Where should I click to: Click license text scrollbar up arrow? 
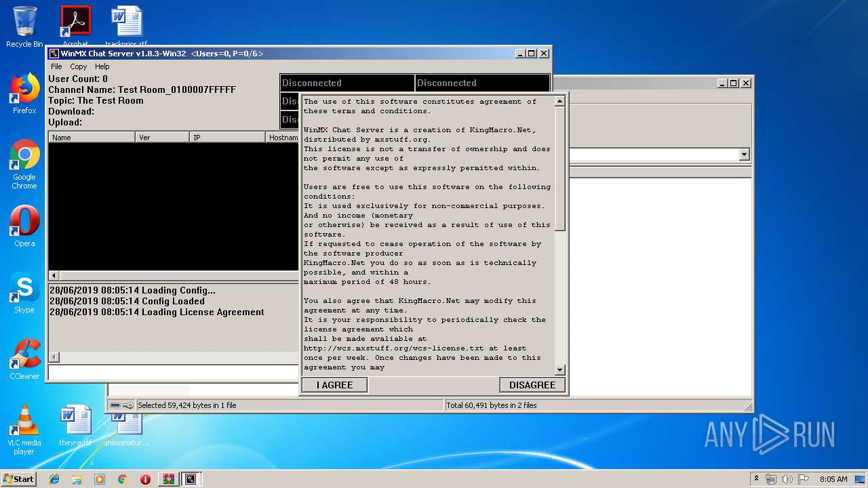coord(559,101)
